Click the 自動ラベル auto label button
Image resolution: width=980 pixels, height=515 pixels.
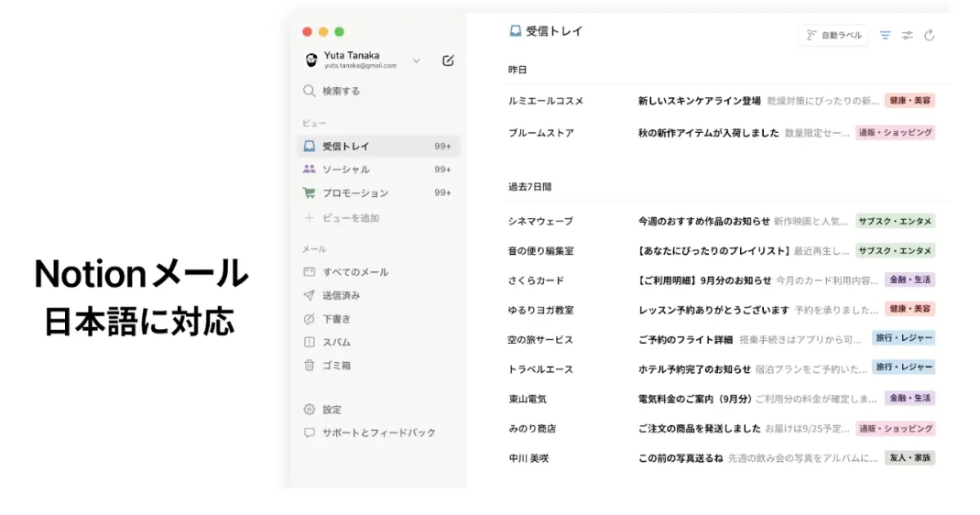coord(833,35)
